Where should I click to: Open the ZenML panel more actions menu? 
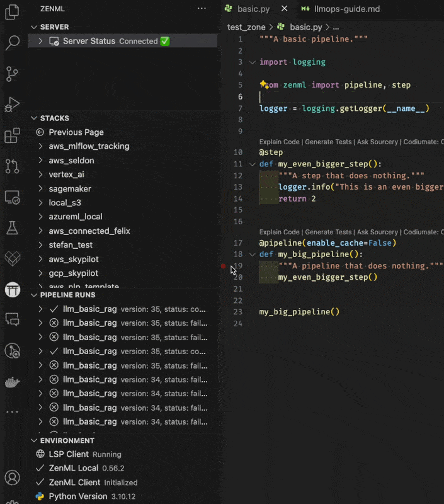[202, 9]
